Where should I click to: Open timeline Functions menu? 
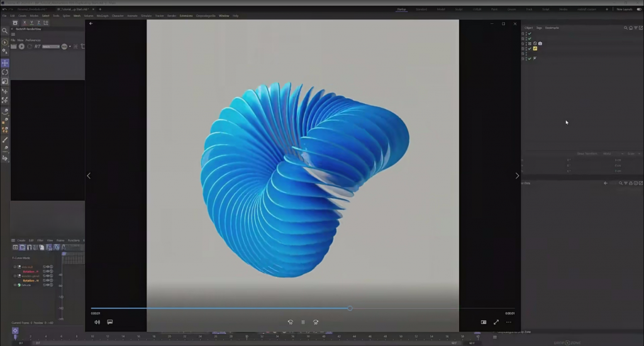pos(74,240)
